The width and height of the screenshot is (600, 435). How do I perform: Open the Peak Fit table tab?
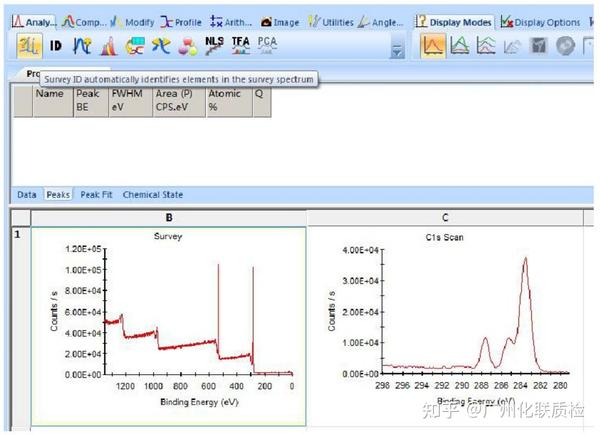[x=96, y=195]
